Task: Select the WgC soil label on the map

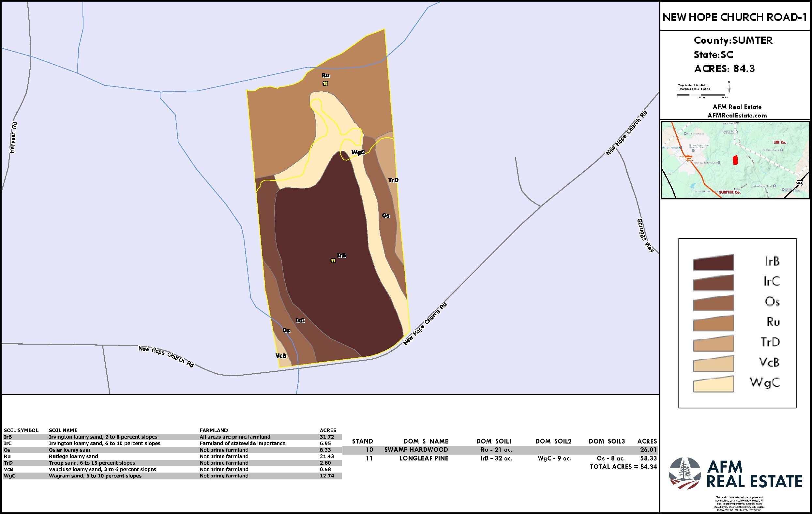Action: click(358, 152)
